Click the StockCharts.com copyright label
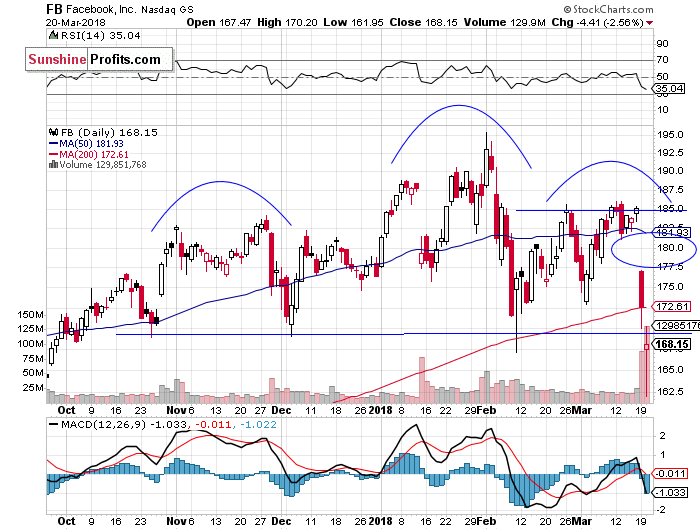The image size is (700, 530). (x=608, y=9)
